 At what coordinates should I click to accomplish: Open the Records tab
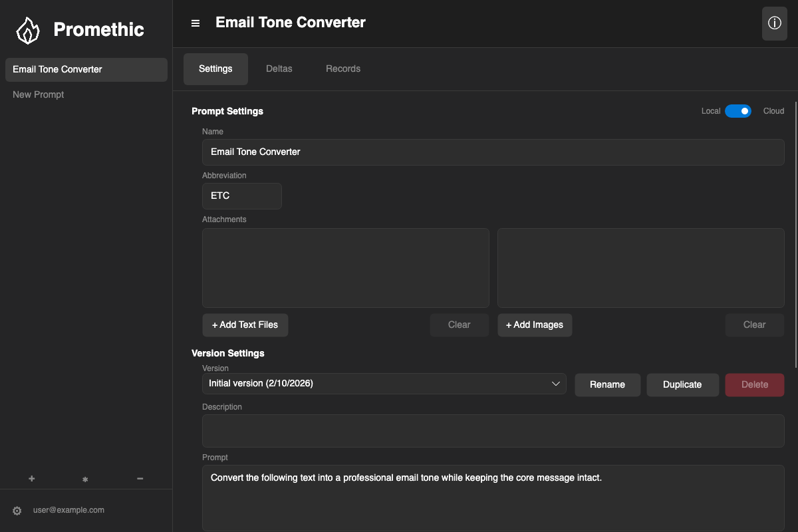pos(342,68)
